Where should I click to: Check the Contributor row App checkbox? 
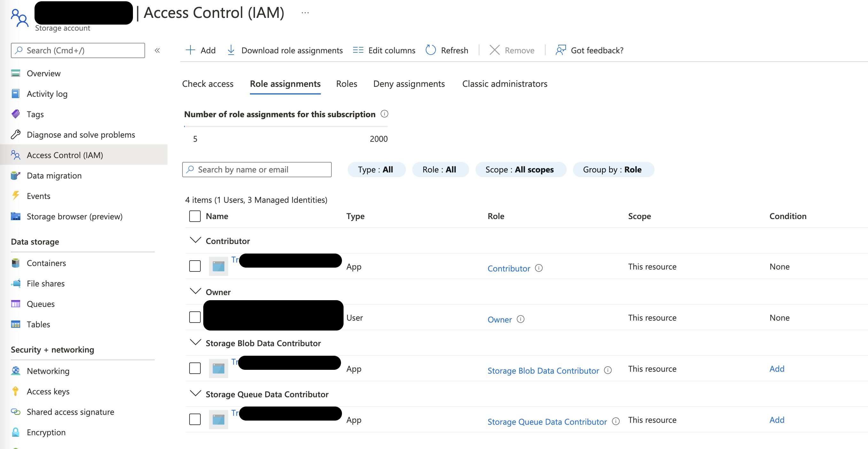(x=195, y=266)
